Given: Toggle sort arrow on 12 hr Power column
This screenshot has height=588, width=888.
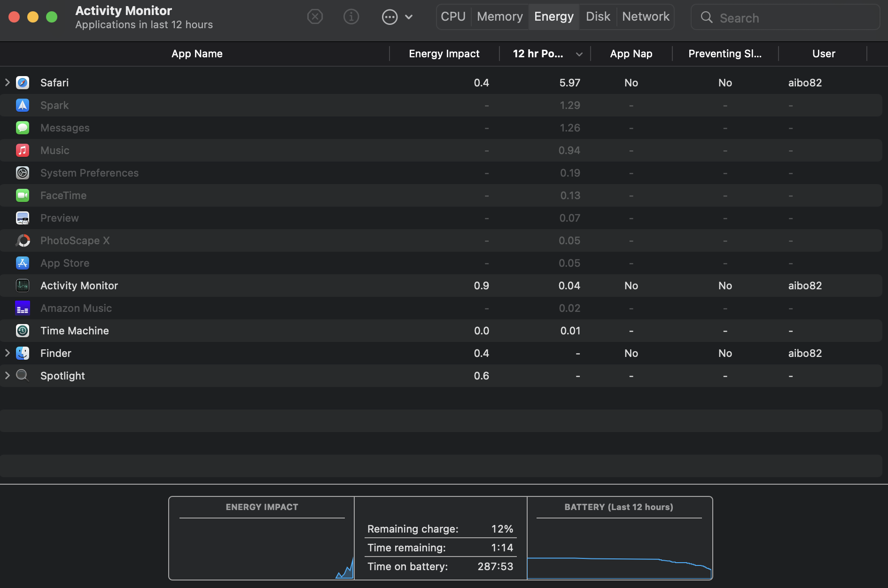Looking at the screenshot, I should click(579, 54).
